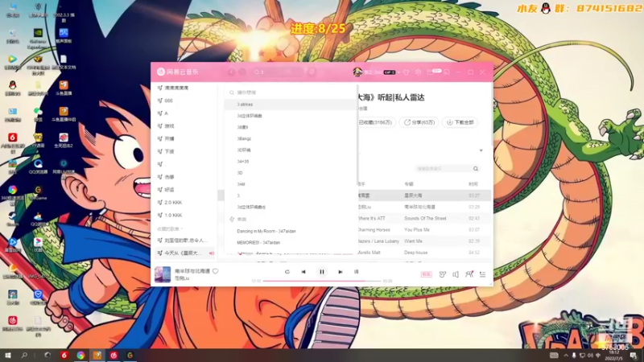
Task: Collapse the 收藏的歌单 section arrow
Action: (x=182, y=229)
